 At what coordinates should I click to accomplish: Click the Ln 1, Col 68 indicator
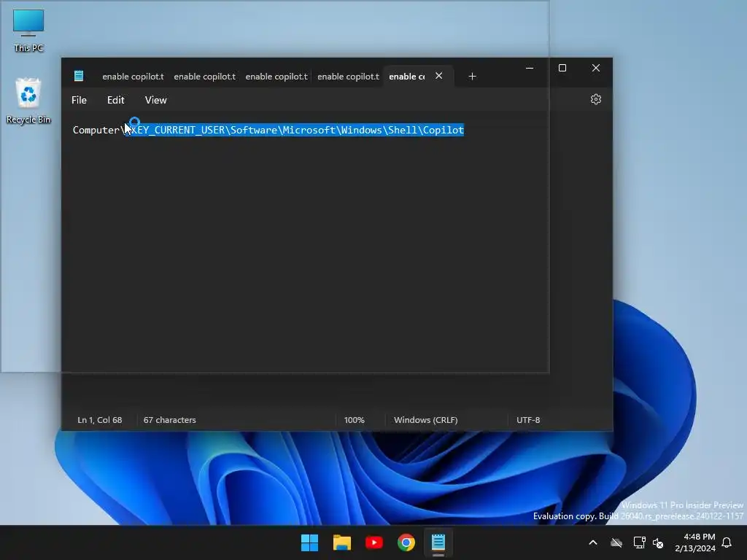coord(99,420)
